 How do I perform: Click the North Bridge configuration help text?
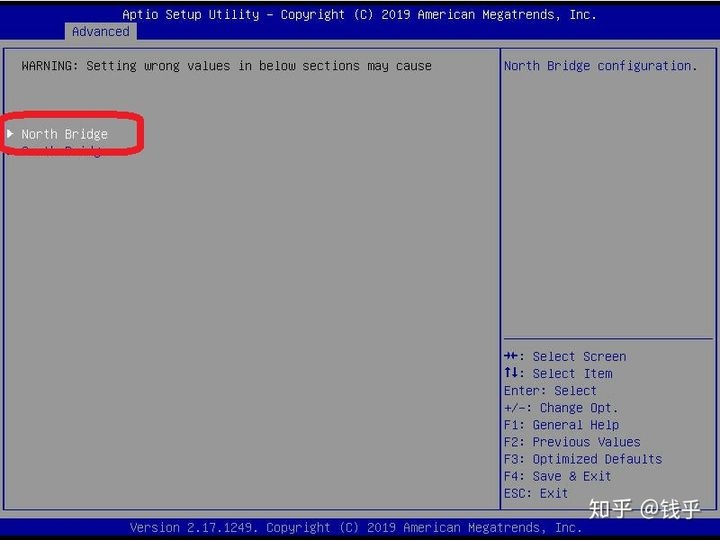[600, 66]
